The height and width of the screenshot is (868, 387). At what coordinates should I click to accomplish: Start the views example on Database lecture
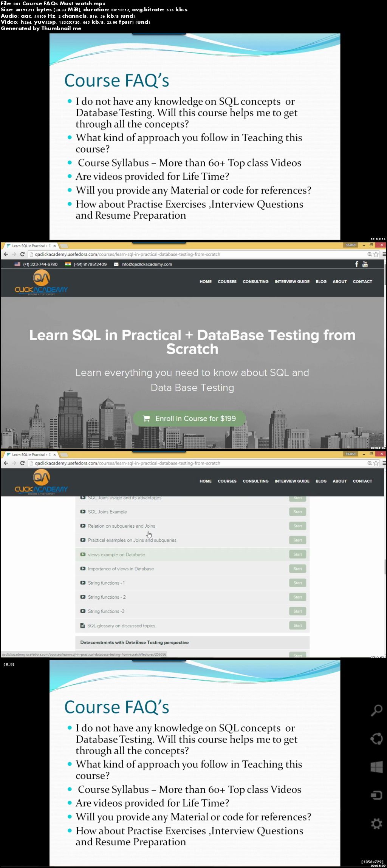coord(297,554)
